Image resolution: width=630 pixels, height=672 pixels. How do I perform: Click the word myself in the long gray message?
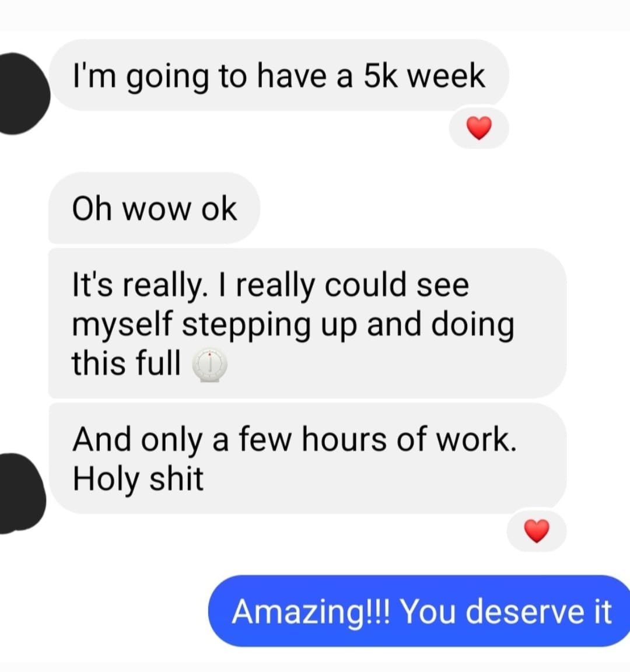click(x=122, y=325)
